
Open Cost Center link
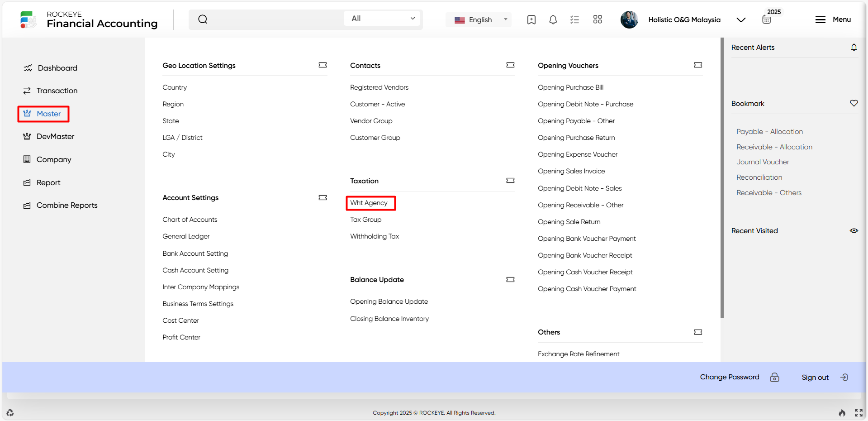tap(180, 321)
